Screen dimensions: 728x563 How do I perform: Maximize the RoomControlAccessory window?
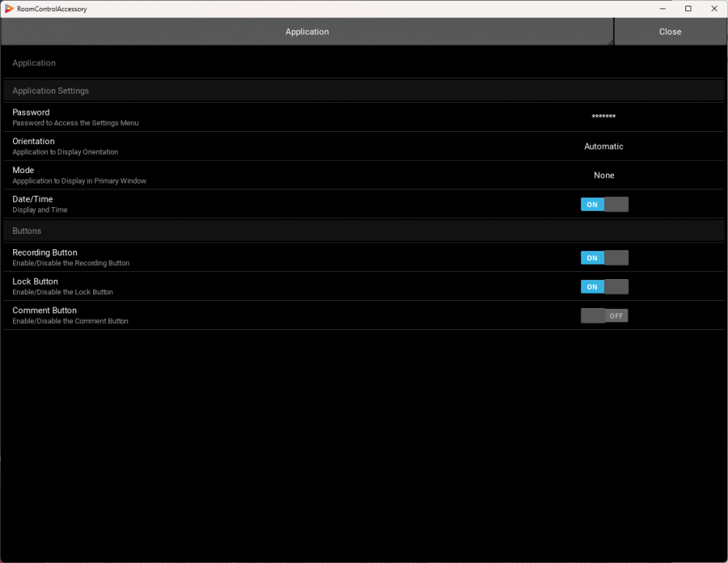[x=688, y=9]
